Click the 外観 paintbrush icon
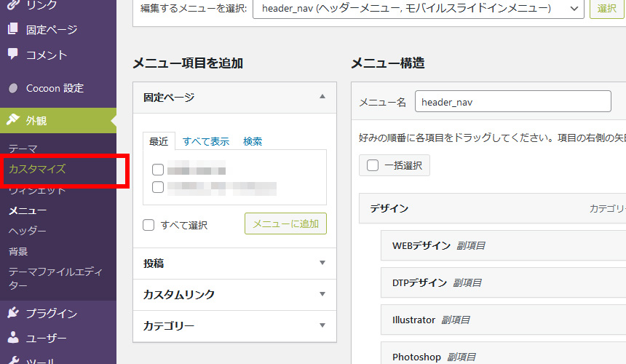Viewport: 626px width, 364px height. click(12, 121)
